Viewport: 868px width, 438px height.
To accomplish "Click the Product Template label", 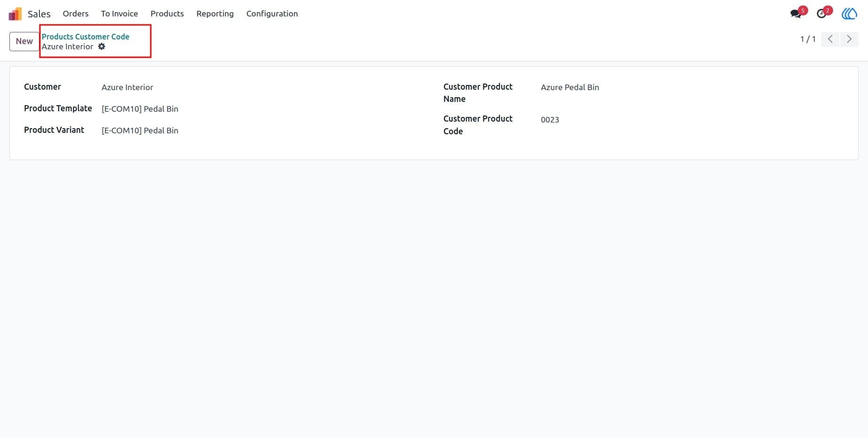I will pyautogui.click(x=58, y=108).
